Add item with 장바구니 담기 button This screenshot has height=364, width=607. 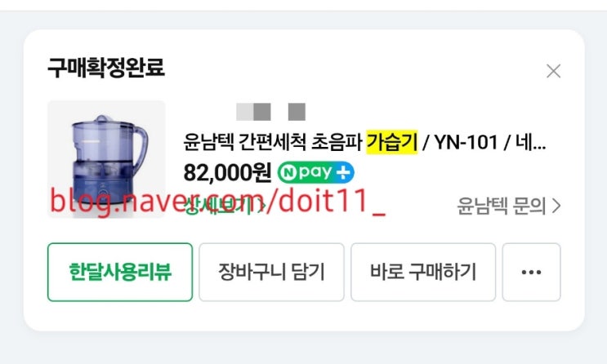(x=271, y=272)
